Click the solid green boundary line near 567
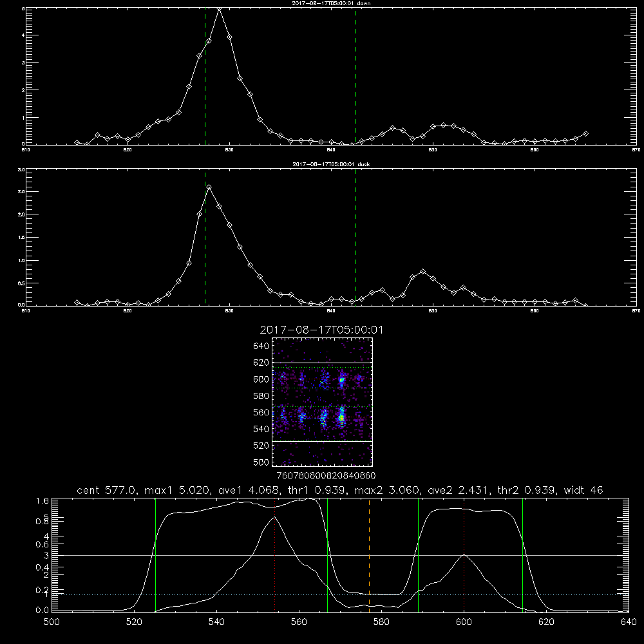The width and height of the screenshot is (644, 644). pyautogui.click(x=327, y=555)
